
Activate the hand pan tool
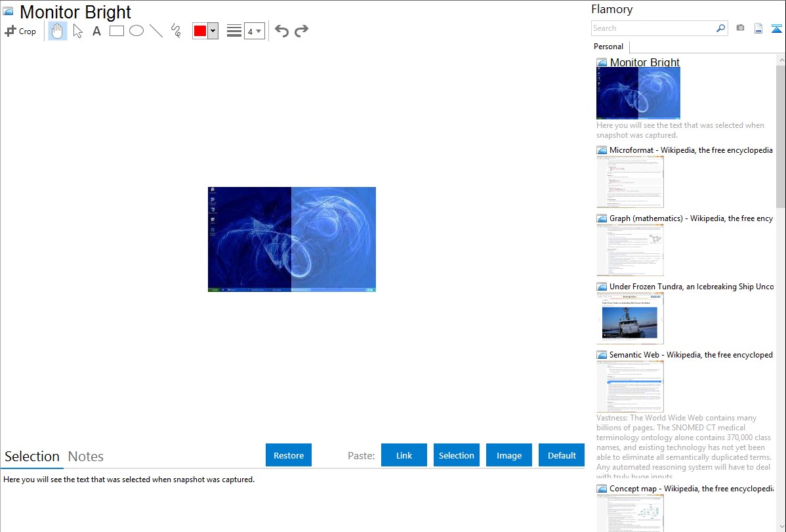click(58, 31)
